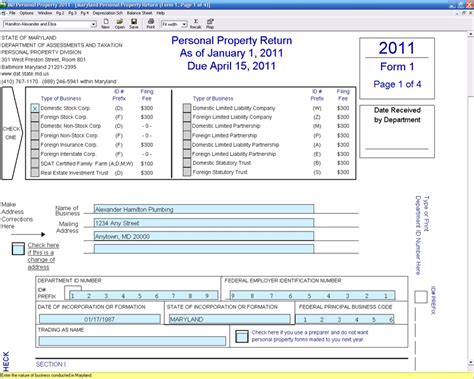This screenshot has width=474, height=379.
Task: Open the Balance Sheet menu
Action: (x=140, y=13)
